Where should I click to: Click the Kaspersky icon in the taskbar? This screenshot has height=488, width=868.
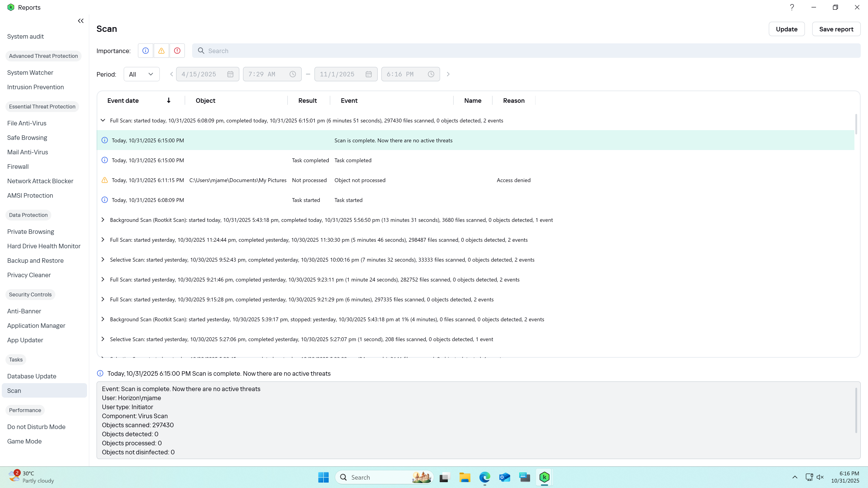[x=545, y=477]
